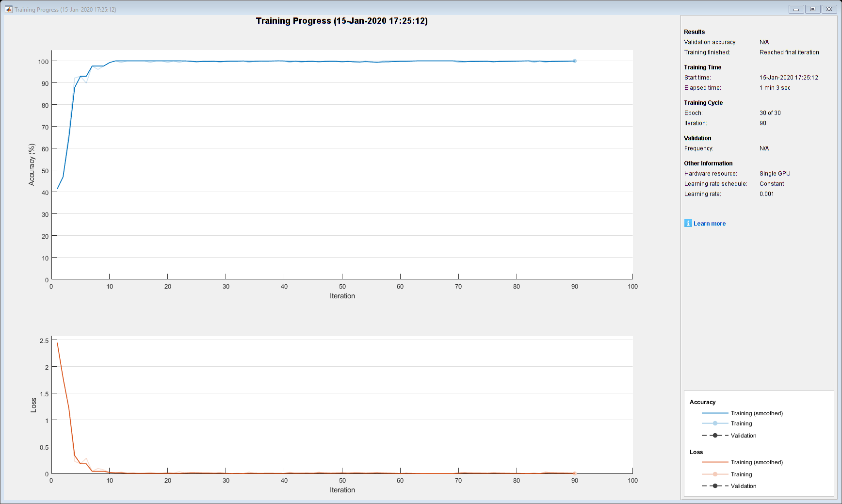Click the final loss data point marker

tap(575, 473)
